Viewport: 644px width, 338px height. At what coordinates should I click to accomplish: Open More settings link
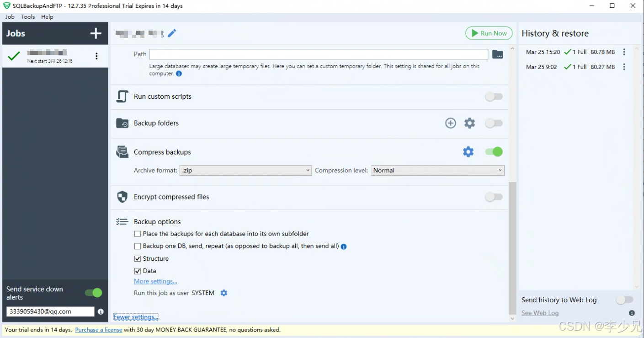[x=155, y=281]
